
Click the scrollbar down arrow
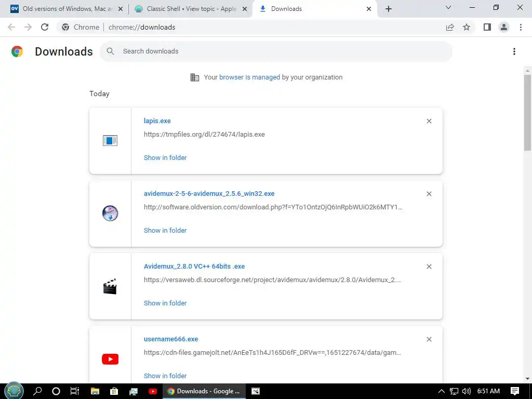tap(527, 379)
